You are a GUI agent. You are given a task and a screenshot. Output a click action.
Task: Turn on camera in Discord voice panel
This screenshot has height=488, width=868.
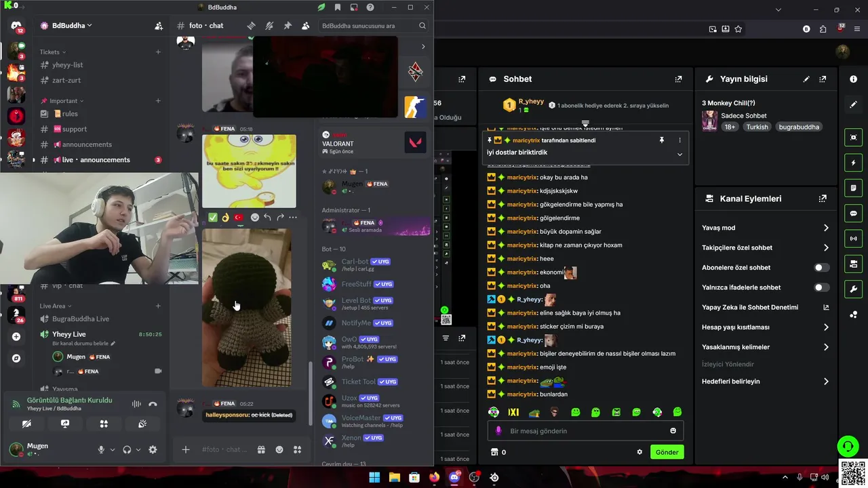[x=26, y=424]
